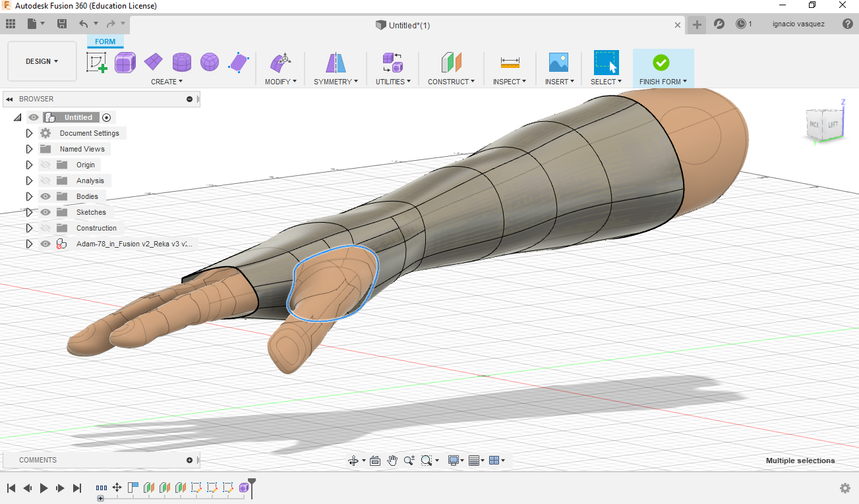Open the UTILITIES menu
The height and width of the screenshot is (504, 859).
[x=393, y=82]
